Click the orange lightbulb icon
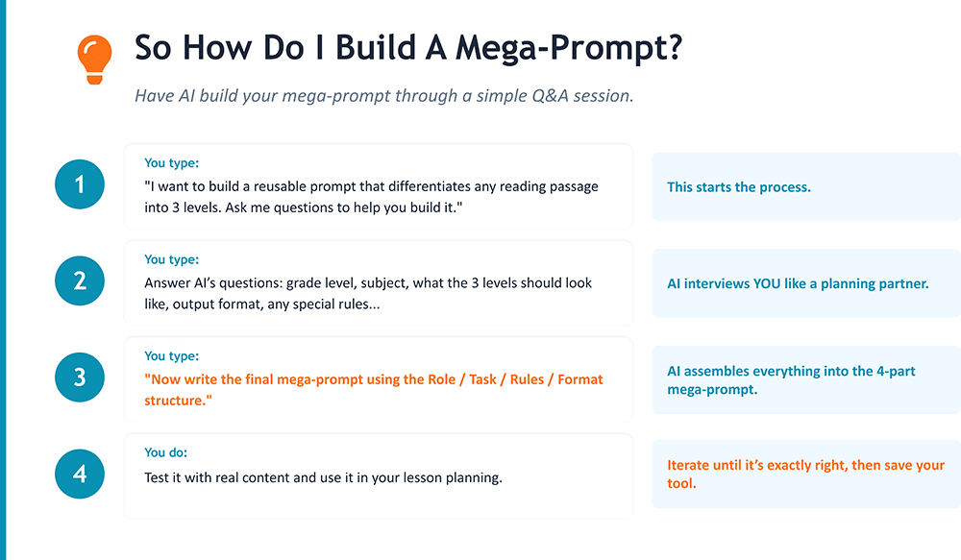This screenshot has width=961, height=560. pos(94,59)
